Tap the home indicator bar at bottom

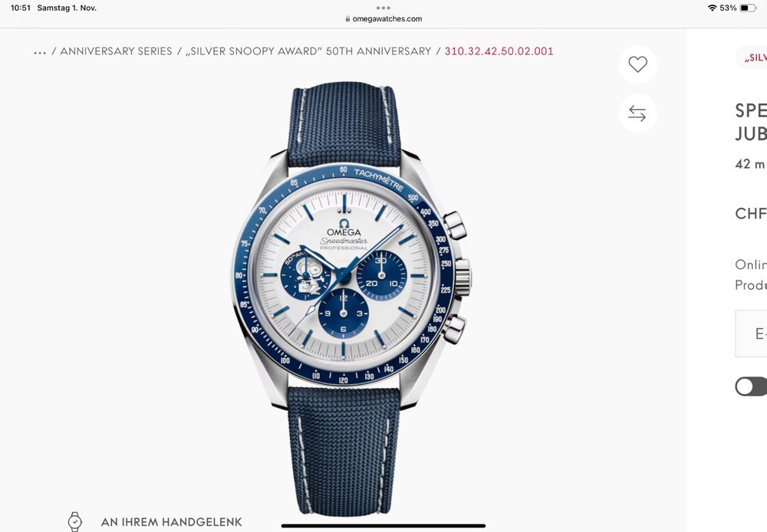click(383, 526)
